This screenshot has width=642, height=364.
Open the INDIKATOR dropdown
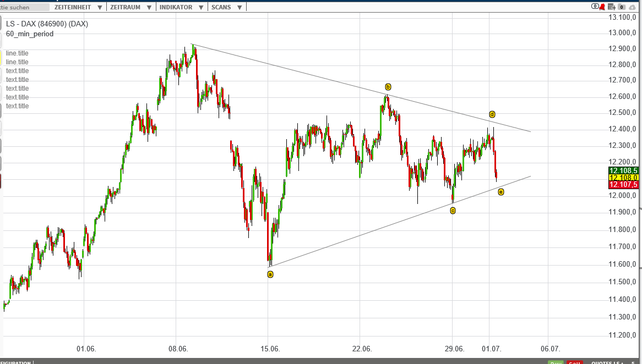click(x=179, y=7)
